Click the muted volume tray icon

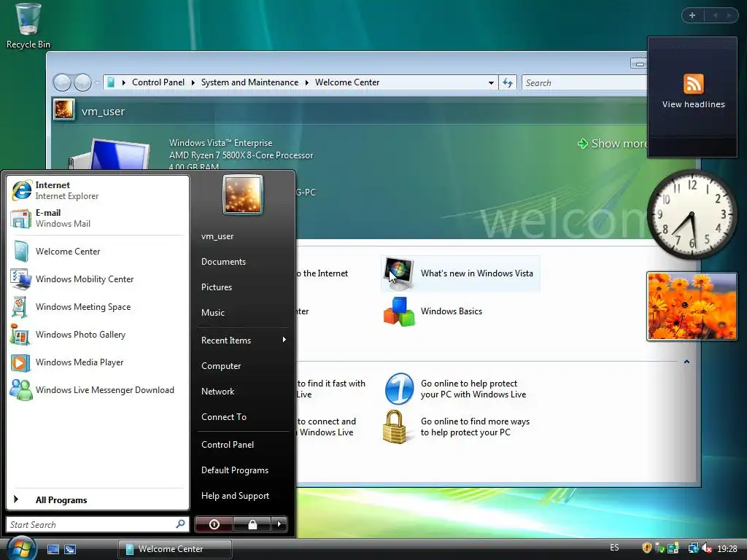point(706,548)
